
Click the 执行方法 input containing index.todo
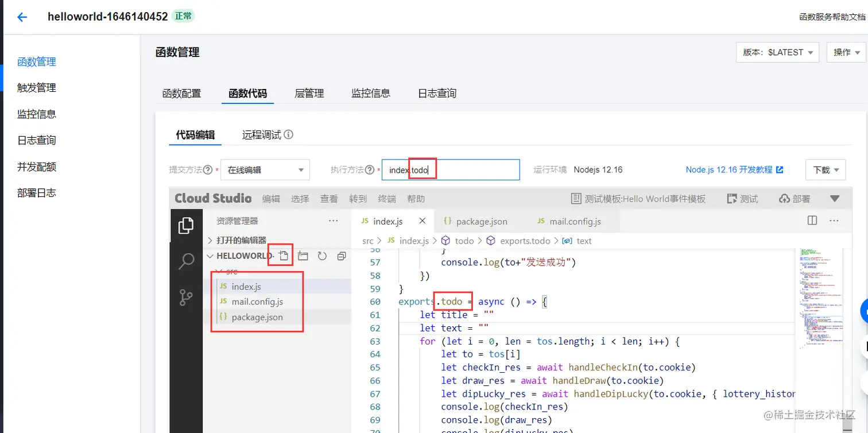click(x=451, y=170)
